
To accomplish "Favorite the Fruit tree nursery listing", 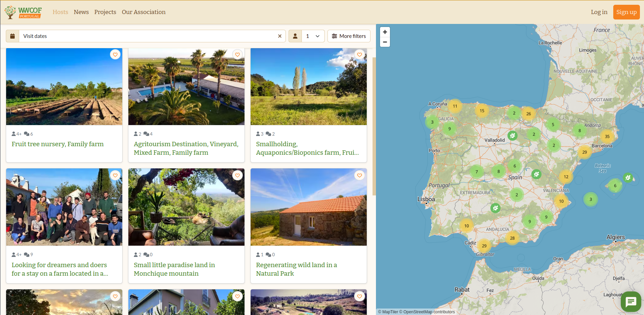I will point(115,54).
